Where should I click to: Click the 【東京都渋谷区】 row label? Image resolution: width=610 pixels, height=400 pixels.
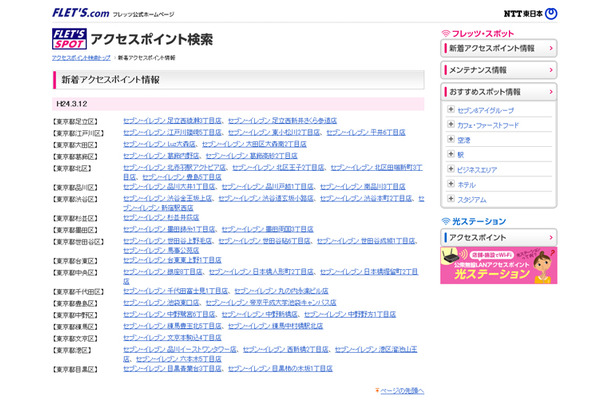click(x=75, y=199)
